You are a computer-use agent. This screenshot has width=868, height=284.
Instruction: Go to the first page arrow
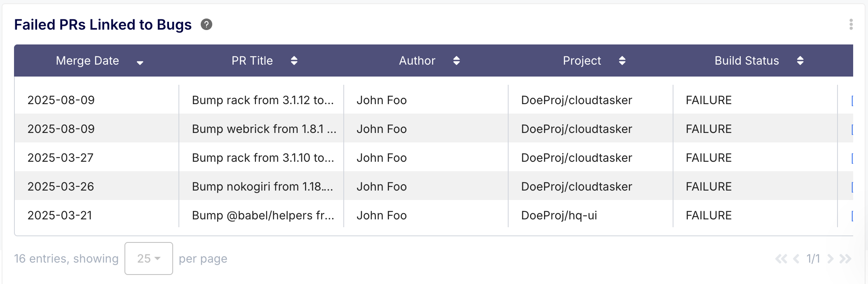point(781,259)
